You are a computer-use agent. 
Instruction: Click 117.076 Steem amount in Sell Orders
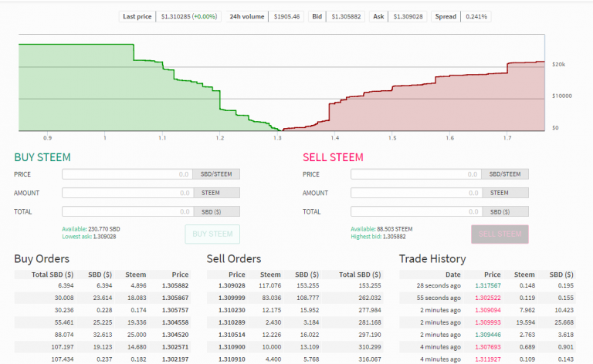tap(269, 285)
